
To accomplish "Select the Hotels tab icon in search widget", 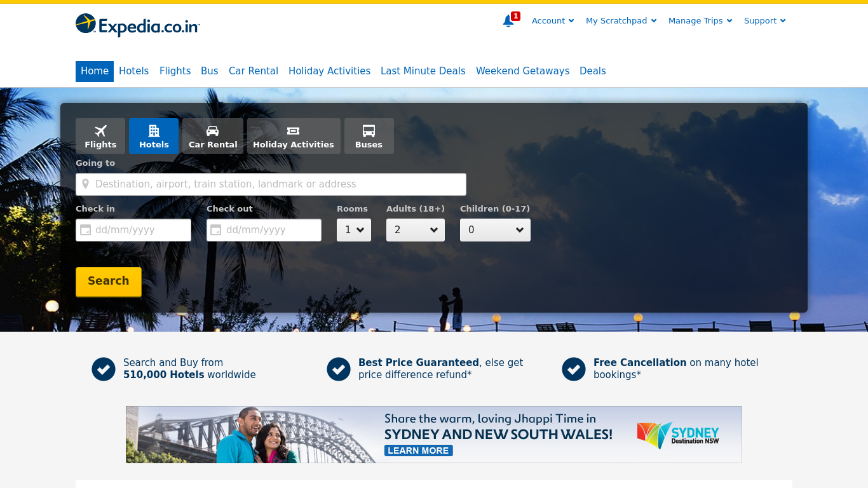I will click(x=154, y=130).
